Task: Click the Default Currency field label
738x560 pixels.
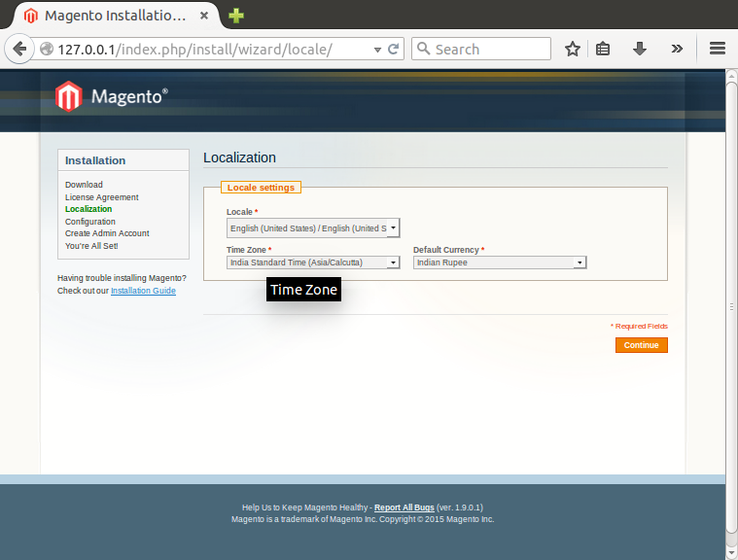Action: 445,250
